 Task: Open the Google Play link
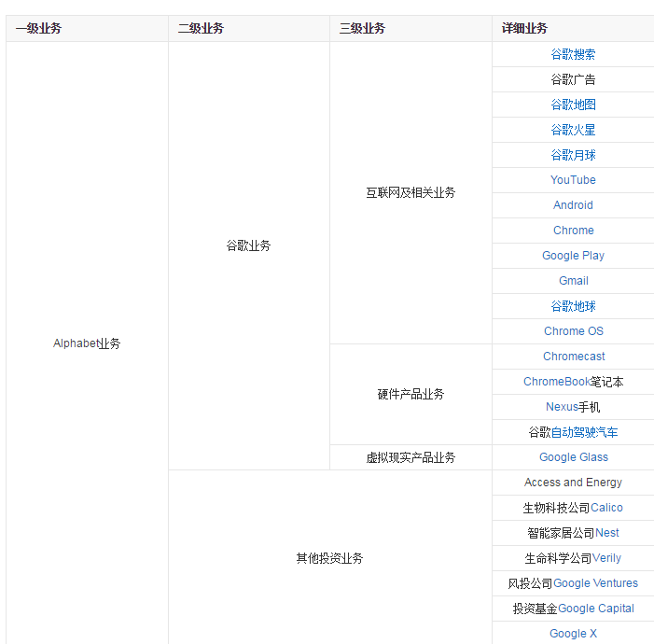573,256
